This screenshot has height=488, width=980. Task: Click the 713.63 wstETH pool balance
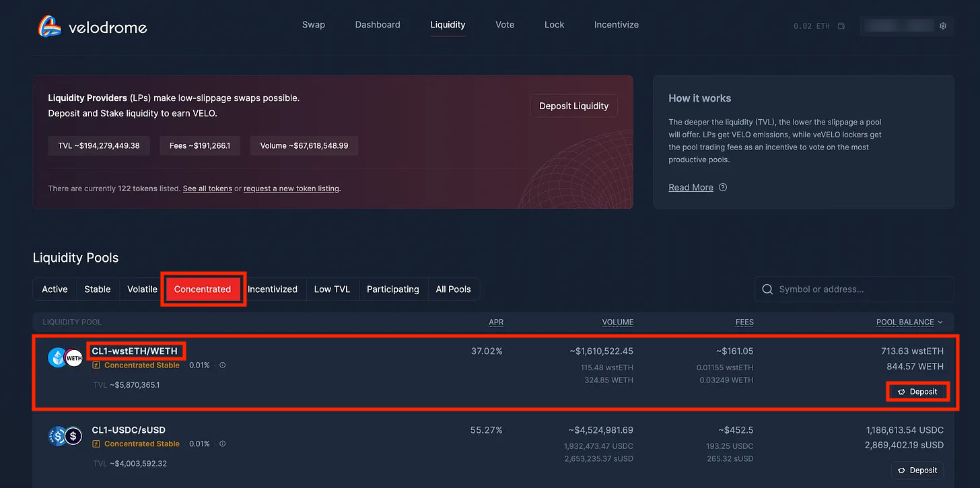pos(912,351)
